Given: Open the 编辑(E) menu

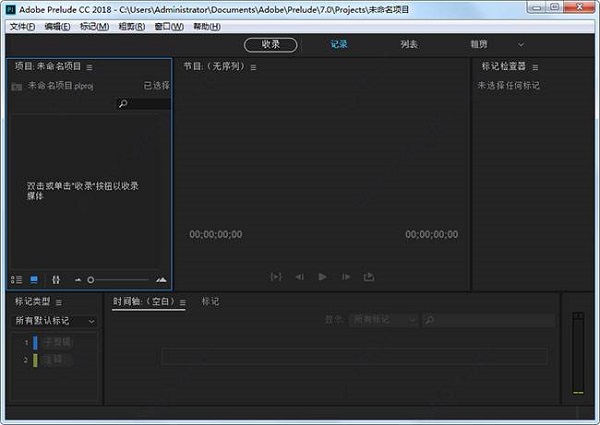Looking at the screenshot, I should 57,26.
